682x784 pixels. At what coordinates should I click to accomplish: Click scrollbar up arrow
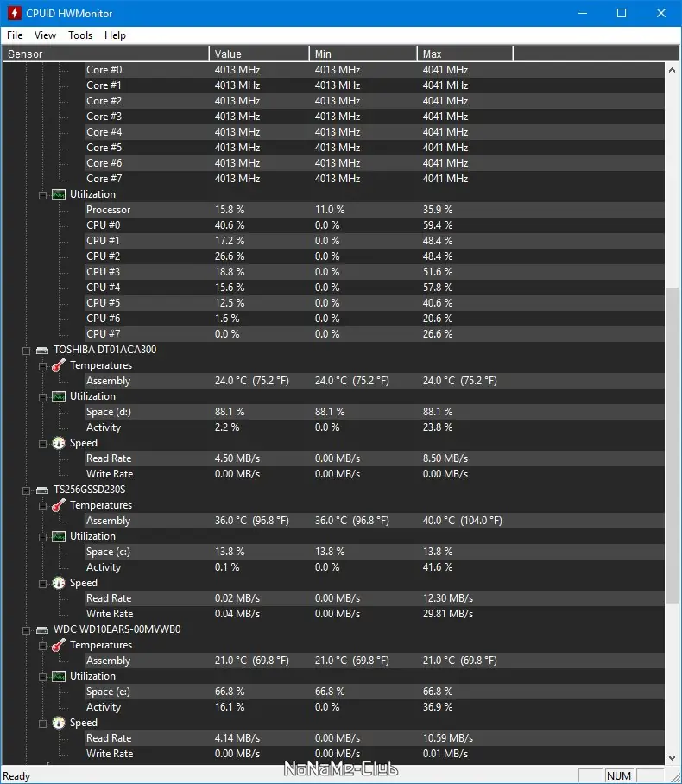pyautogui.click(x=672, y=71)
